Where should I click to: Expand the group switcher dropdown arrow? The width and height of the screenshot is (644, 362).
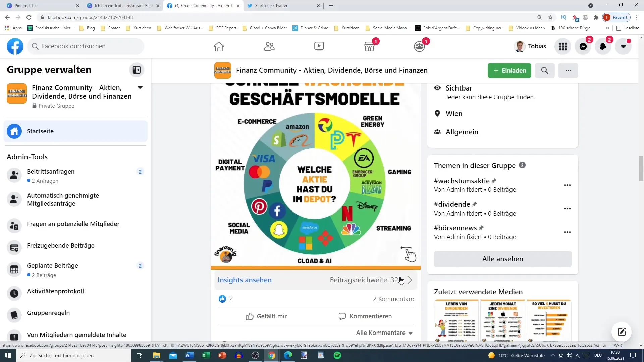click(140, 88)
